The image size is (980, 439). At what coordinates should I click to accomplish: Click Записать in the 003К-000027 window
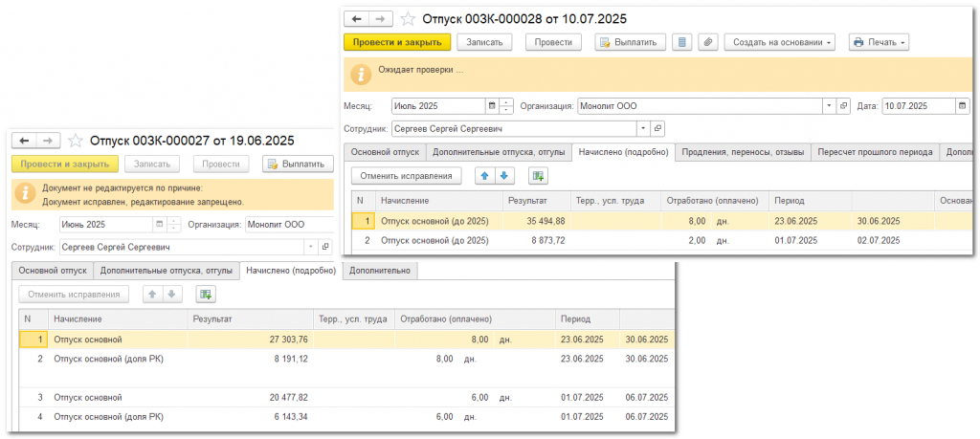(152, 165)
